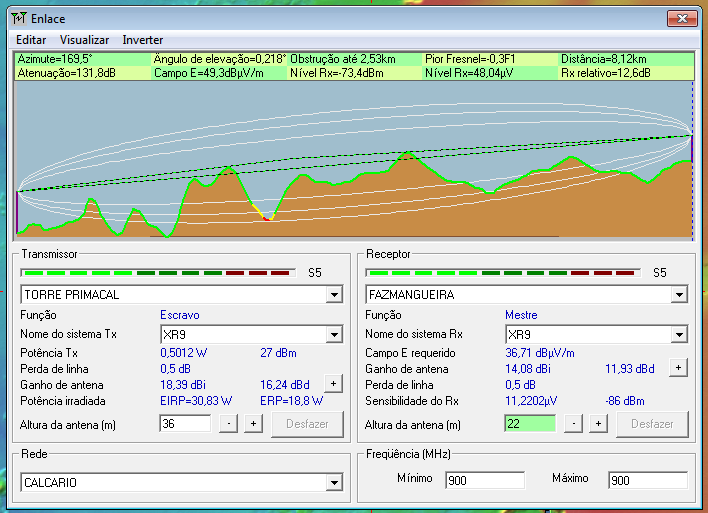Open the Nome do sistema Rx dropdown

coord(679,335)
